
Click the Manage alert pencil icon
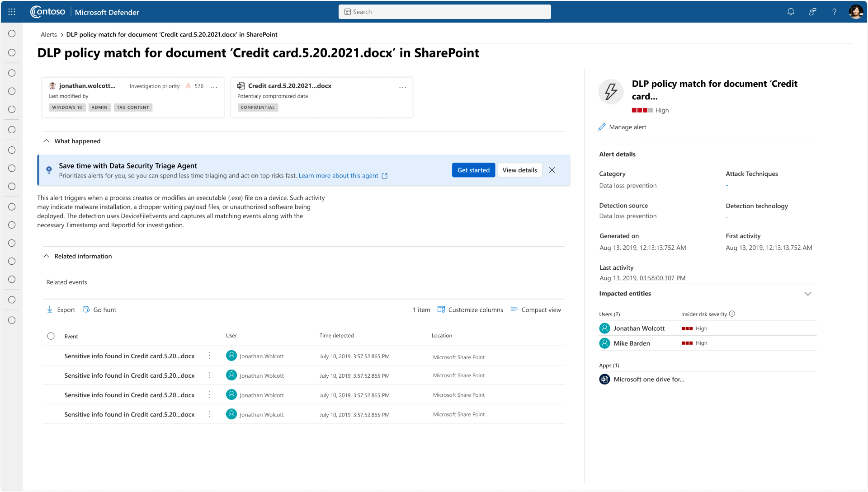[x=602, y=127]
